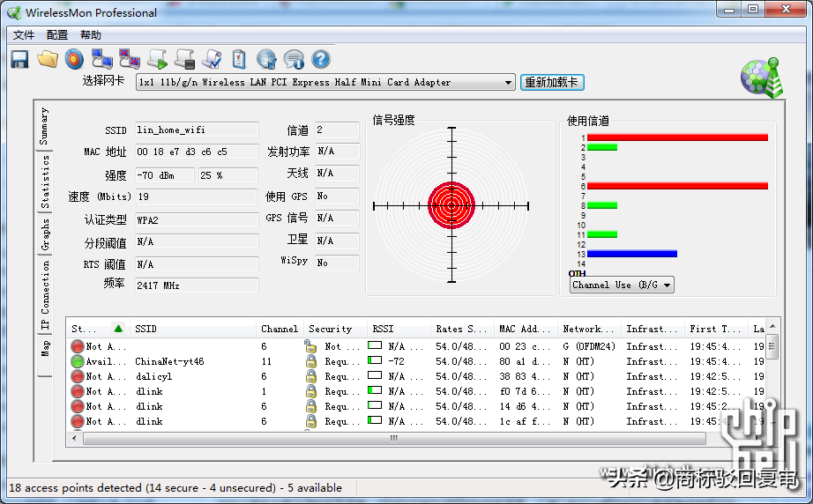Click the AP list scroll left arrow

coord(74,439)
